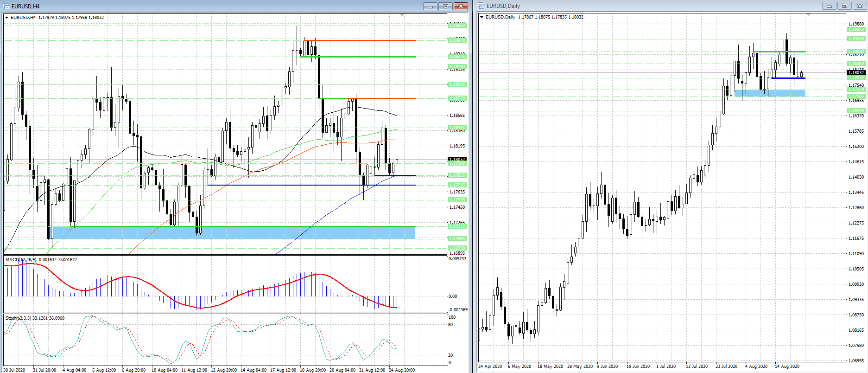
Task: Click the H4 chart shift marker triangle
Action: pos(402,16)
